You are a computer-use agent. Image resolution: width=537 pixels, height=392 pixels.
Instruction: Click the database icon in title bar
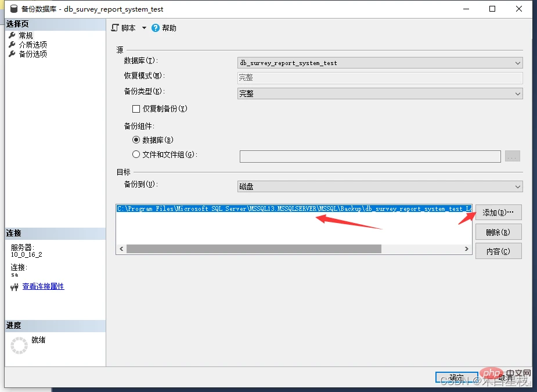click(14, 9)
